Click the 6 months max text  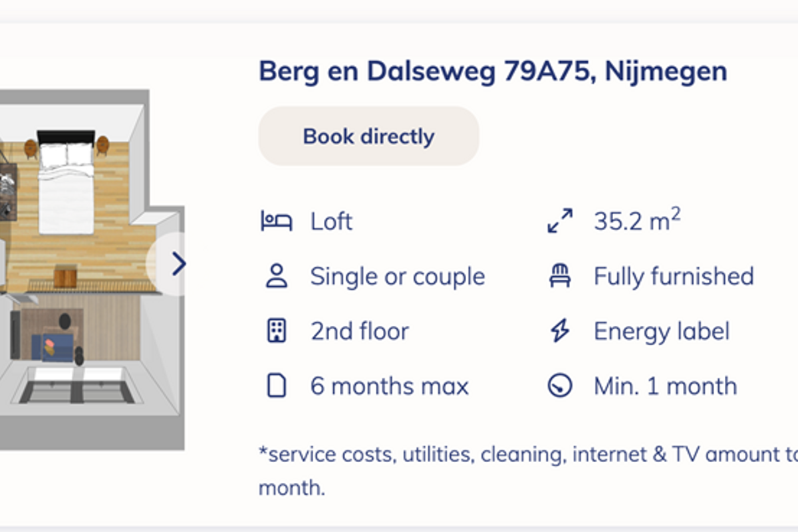[x=390, y=386]
